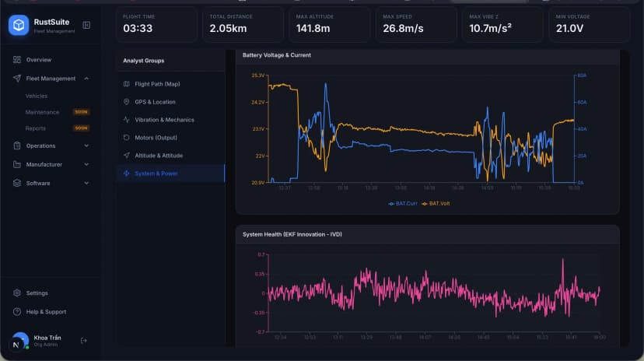644x361 pixels.
Task: Click the Fleet Management paper plane icon
Action: (17, 78)
